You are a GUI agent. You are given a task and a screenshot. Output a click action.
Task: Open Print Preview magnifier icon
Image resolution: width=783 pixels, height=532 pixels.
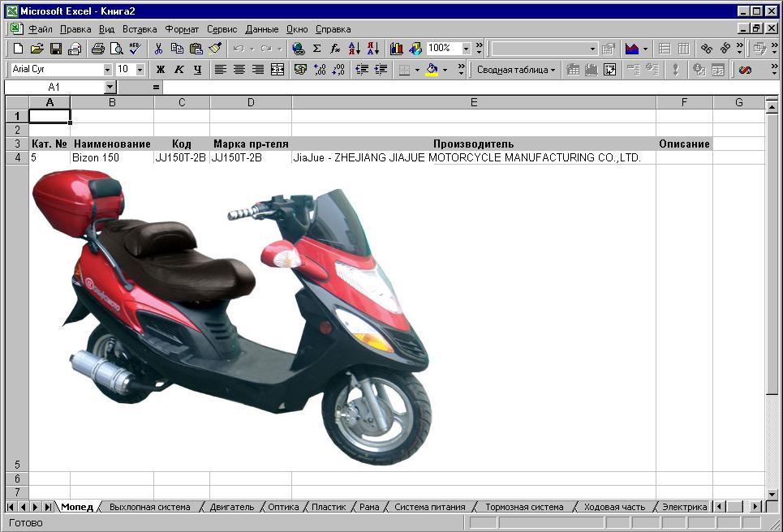pos(116,49)
